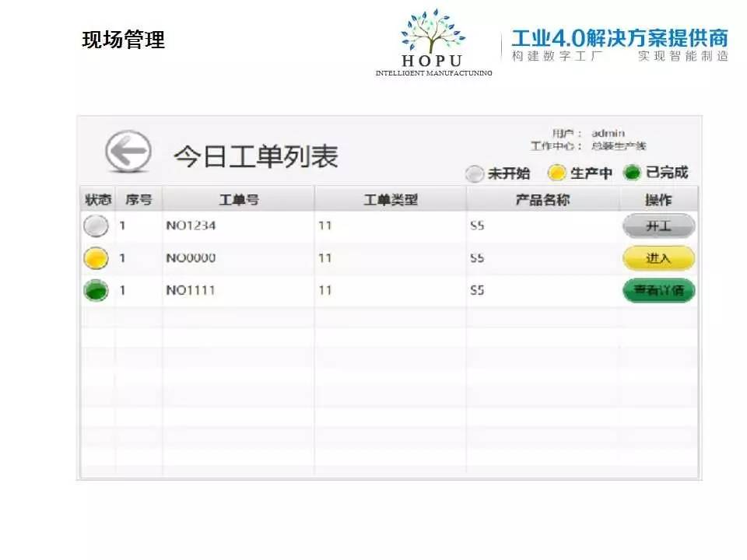Image resolution: width=747 pixels, height=560 pixels.
Task: Click the 工单号 column header
Action: point(238,200)
